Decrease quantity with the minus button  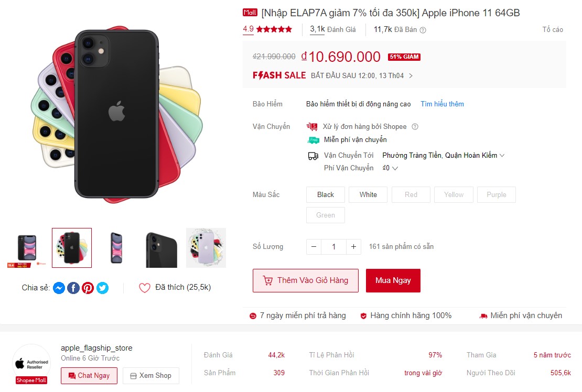pos(314,247)
